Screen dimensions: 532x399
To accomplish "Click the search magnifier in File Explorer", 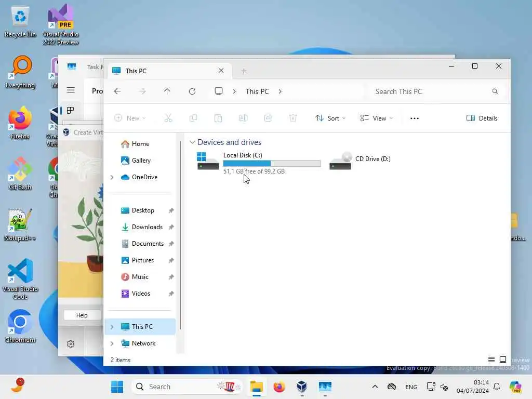I will [x=495, y=91].
